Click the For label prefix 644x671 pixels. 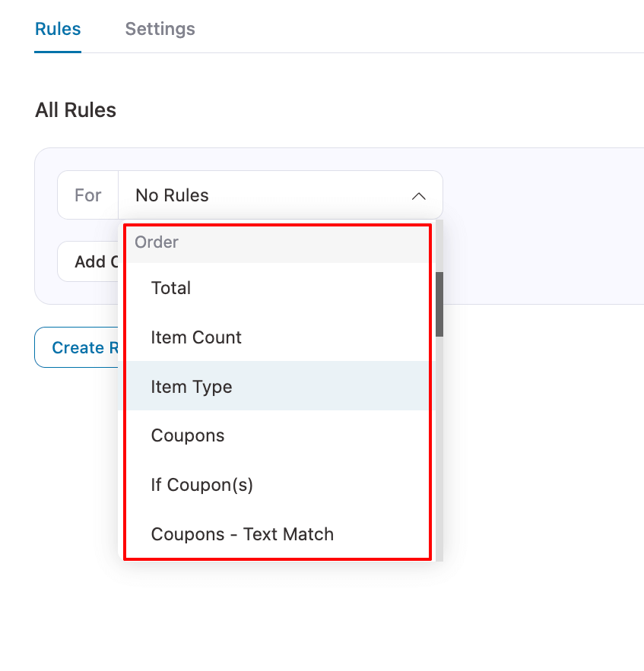[x=88, y=195]
